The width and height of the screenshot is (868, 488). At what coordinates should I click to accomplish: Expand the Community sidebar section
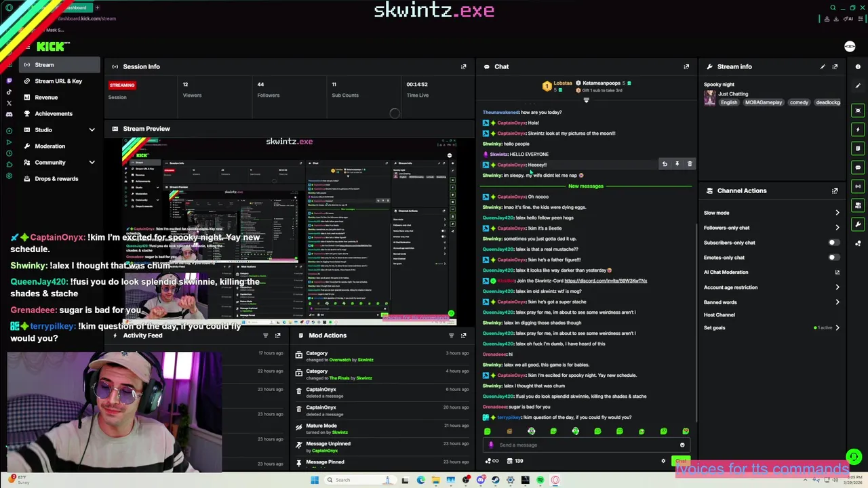pos(92,163)
